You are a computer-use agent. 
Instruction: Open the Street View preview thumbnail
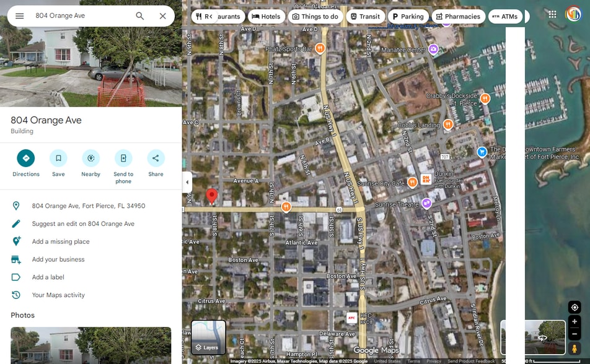532,337
